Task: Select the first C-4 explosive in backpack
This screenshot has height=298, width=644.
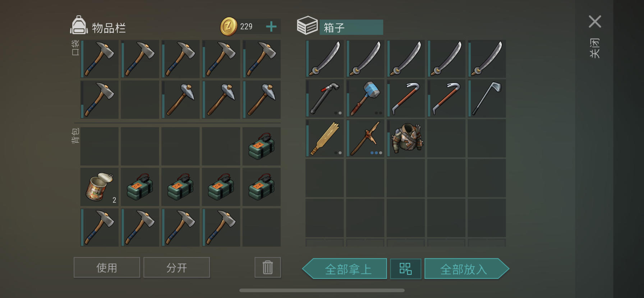Action: pyautogui.click(x=262, y=146)
